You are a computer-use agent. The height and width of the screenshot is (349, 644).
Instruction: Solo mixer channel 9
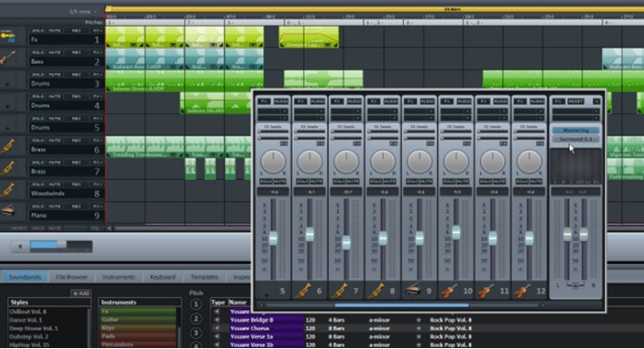coord(412,181)
